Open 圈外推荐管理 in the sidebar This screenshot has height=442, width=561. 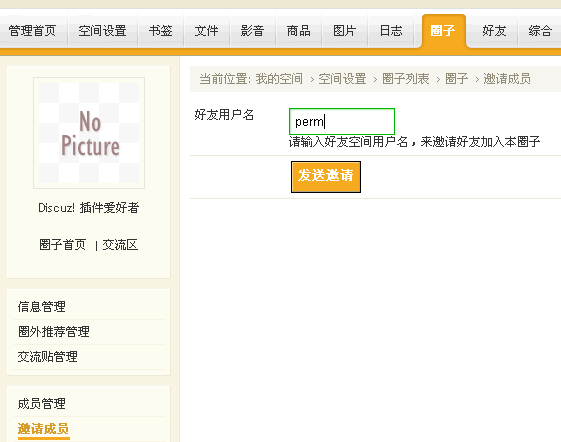click(54, 332)
